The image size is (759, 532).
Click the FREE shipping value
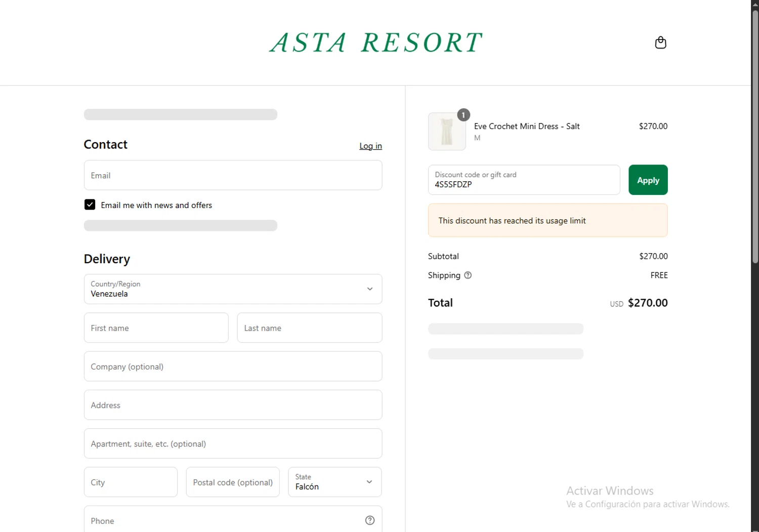[659, 275]
